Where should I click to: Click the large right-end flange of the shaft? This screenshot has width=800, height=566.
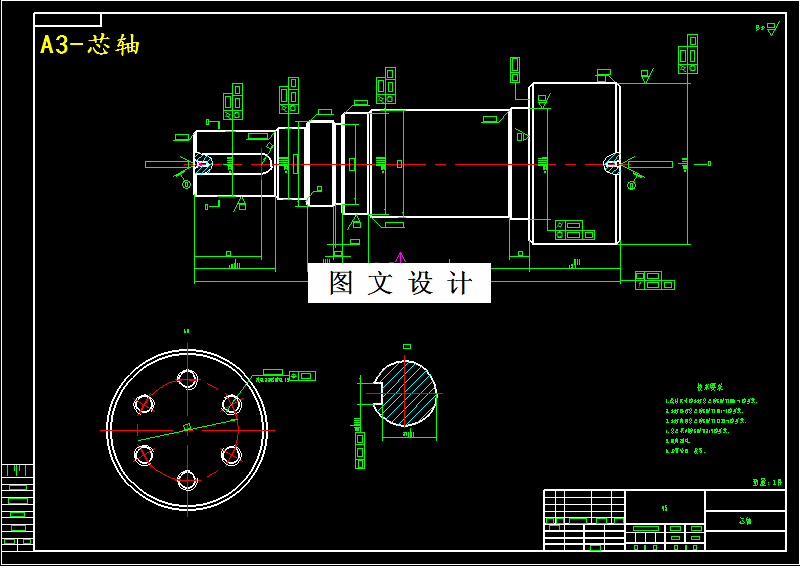[574, 163]
